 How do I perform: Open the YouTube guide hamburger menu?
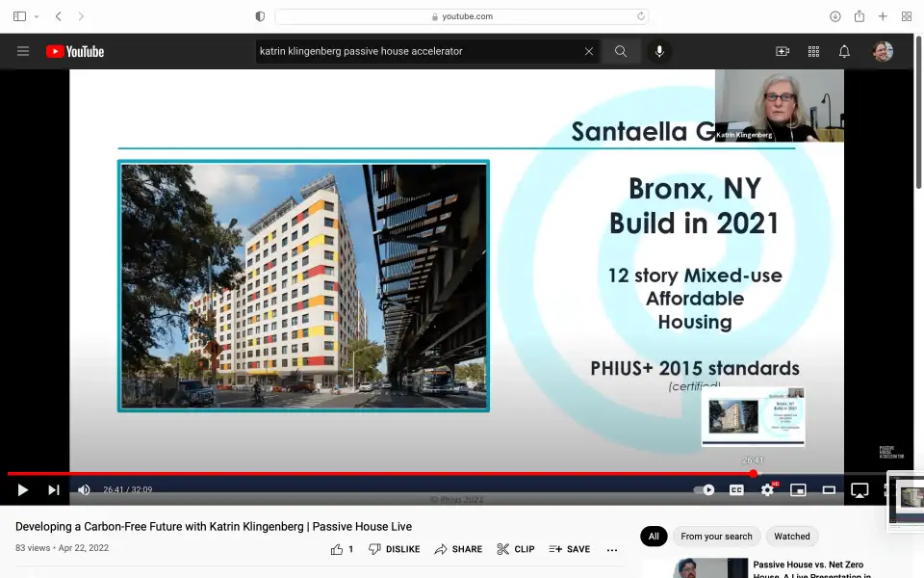point(23,51)
